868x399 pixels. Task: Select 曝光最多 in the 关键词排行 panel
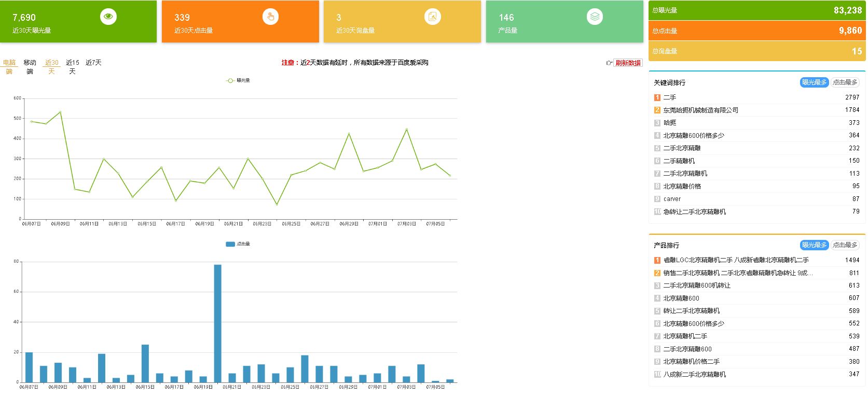[814, 82]
